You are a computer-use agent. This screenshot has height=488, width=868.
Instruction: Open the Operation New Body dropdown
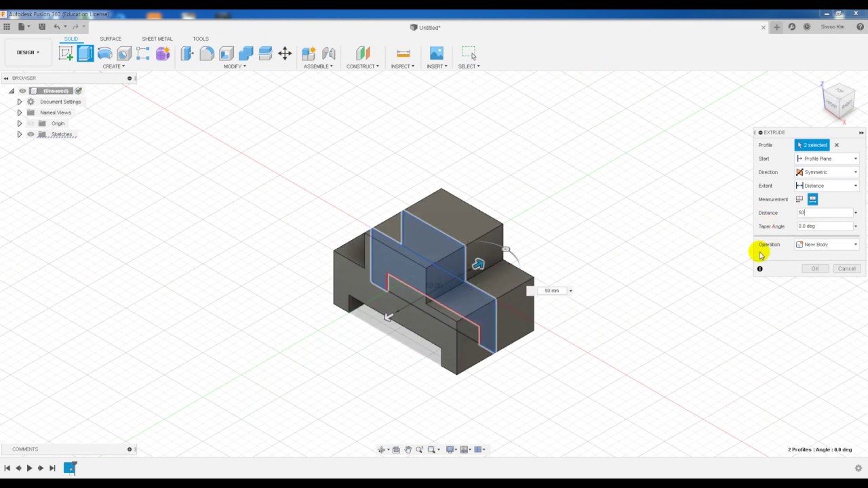pos(827,245)
